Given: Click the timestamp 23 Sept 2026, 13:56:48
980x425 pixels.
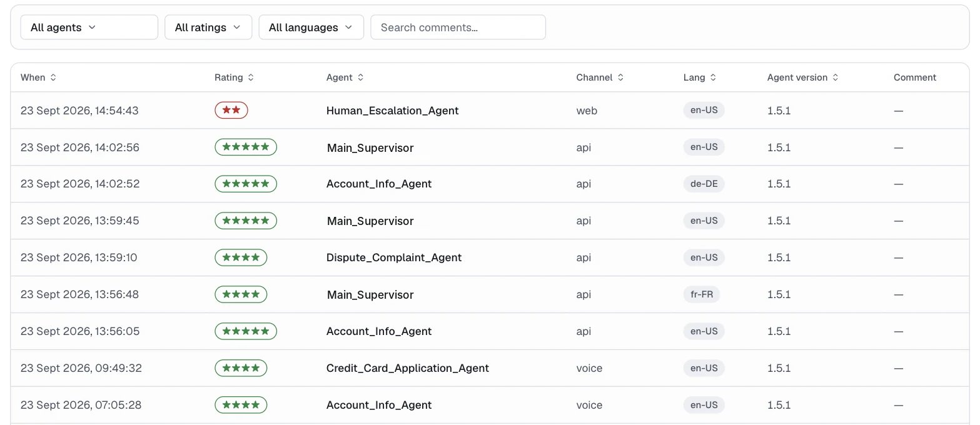Looking at the screenshot, I should pyautogui.click(x=80, y=294).
